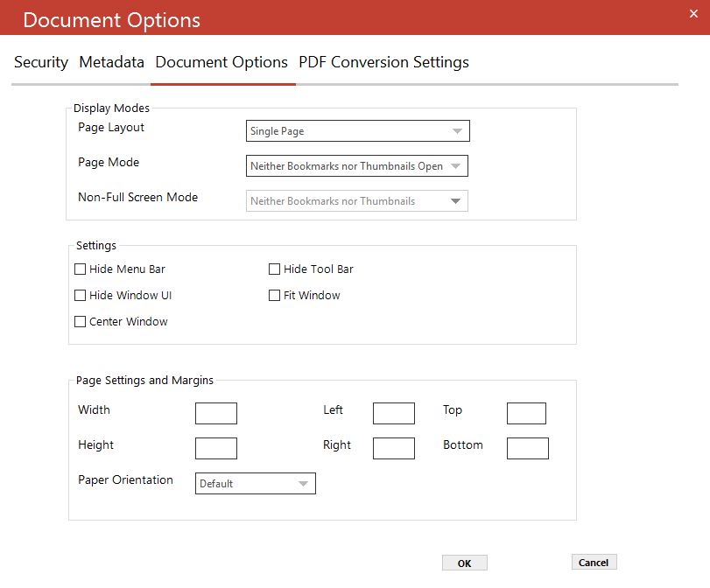
Task: Open the Page Mode dropdown
Action: tap(357, 165)
